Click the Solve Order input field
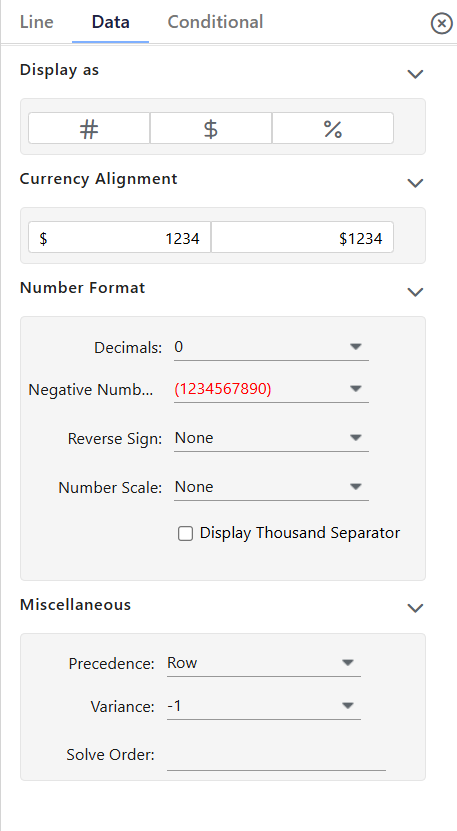The width and height of the screenshot is (457, 831). point(276,755)
